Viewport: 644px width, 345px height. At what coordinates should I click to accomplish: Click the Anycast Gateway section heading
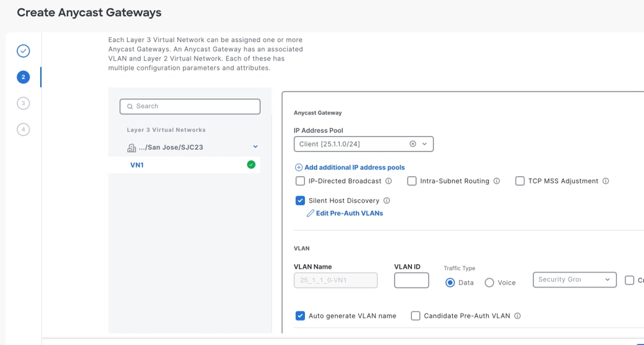[317, 113]
